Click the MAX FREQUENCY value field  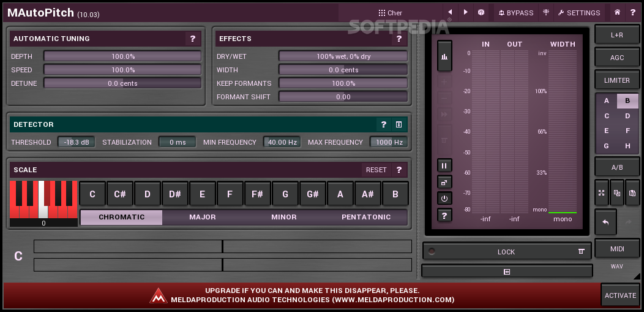pyautogui.click(x=389, y=142)
